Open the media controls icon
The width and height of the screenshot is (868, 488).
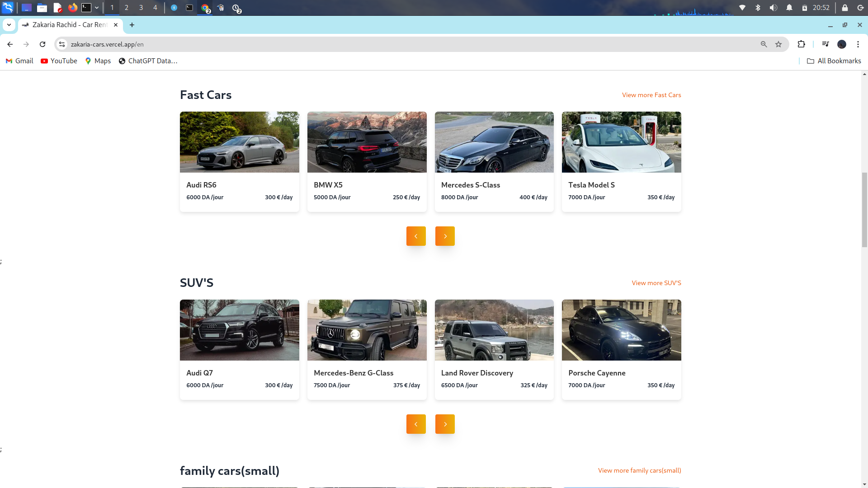point(825,44)
